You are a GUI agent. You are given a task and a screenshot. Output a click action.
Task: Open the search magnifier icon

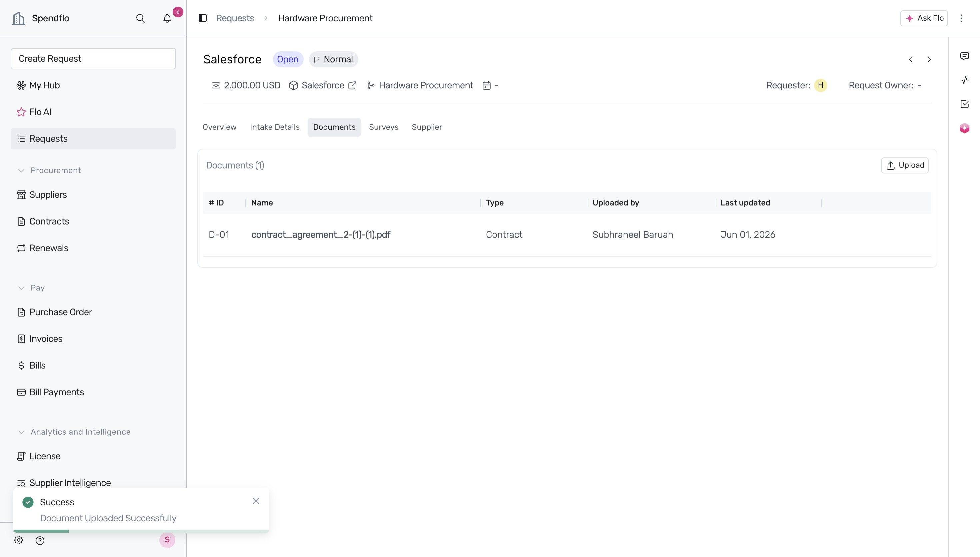point(140,18)
